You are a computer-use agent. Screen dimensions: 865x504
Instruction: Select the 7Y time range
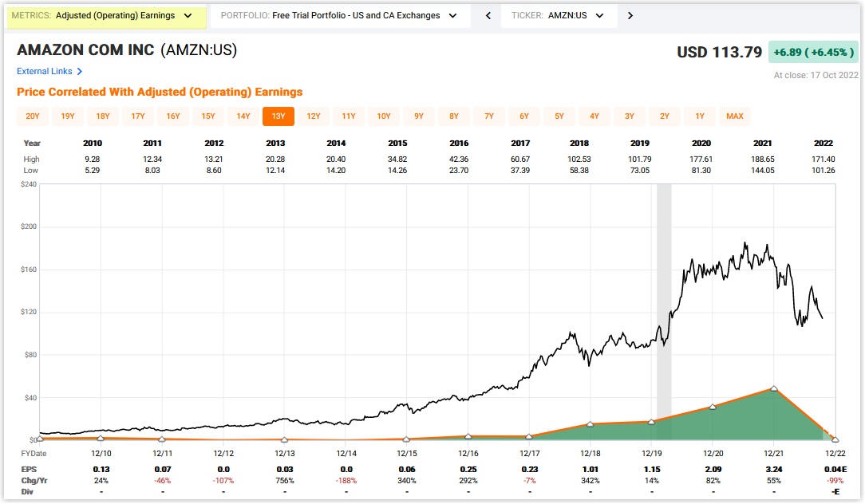coord(489,116)
